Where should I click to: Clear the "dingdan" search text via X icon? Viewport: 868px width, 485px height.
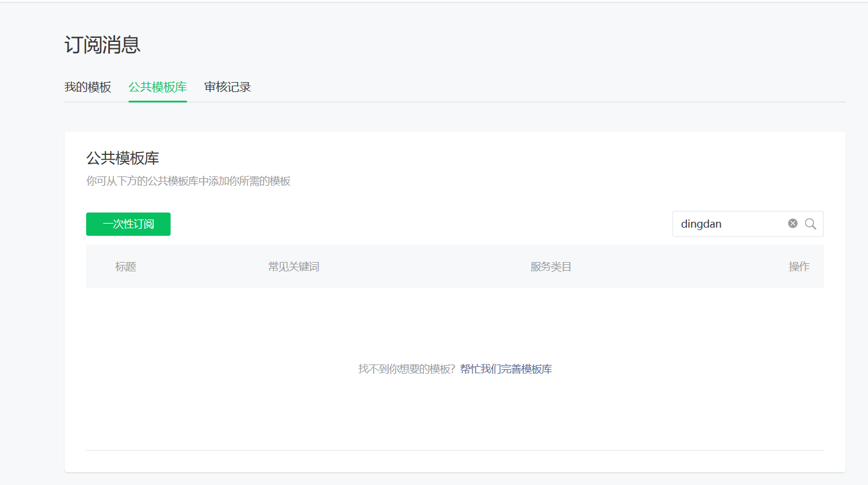792,223
